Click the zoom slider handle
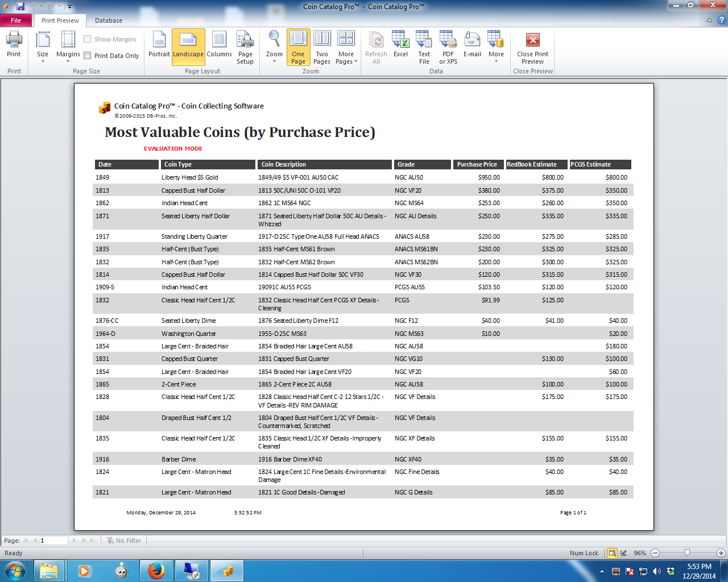Viewport: 728px width, 582px height. pos(687,553)
